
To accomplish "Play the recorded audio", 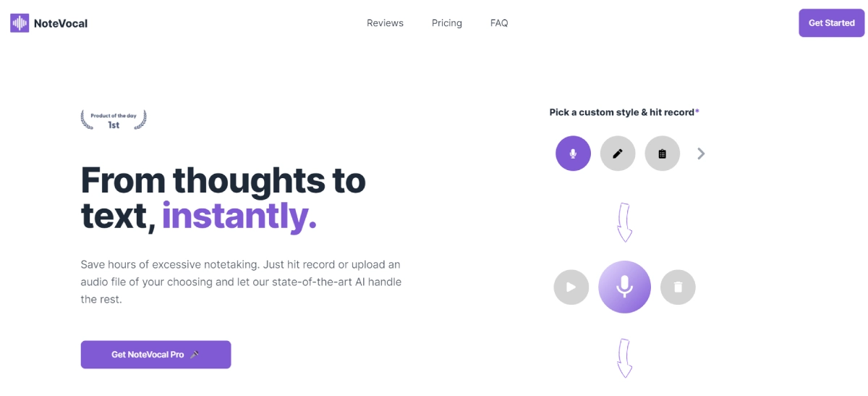I will (571, 287).
